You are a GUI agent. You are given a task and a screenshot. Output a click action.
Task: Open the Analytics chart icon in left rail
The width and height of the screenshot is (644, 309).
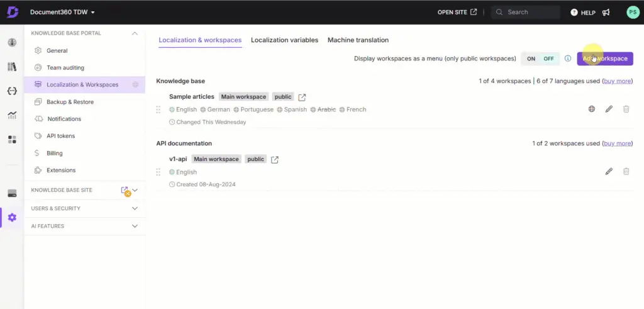12,115
